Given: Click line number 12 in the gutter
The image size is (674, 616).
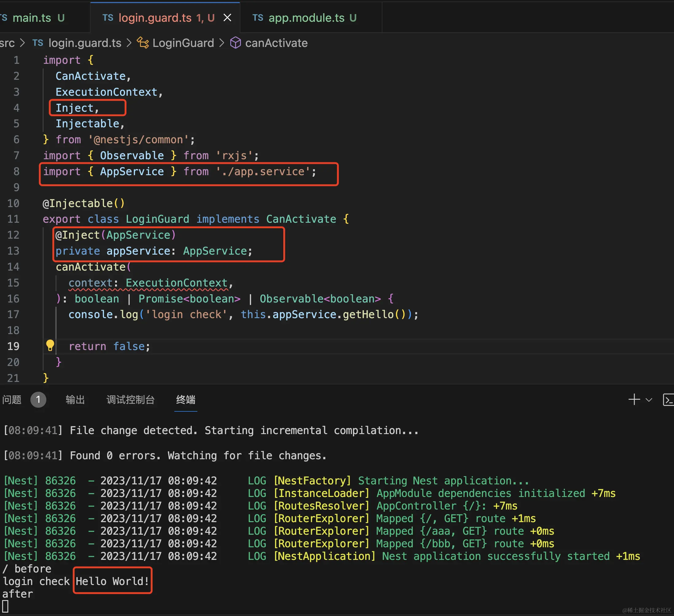Looking at the screenshot, I should pos(14,235).
